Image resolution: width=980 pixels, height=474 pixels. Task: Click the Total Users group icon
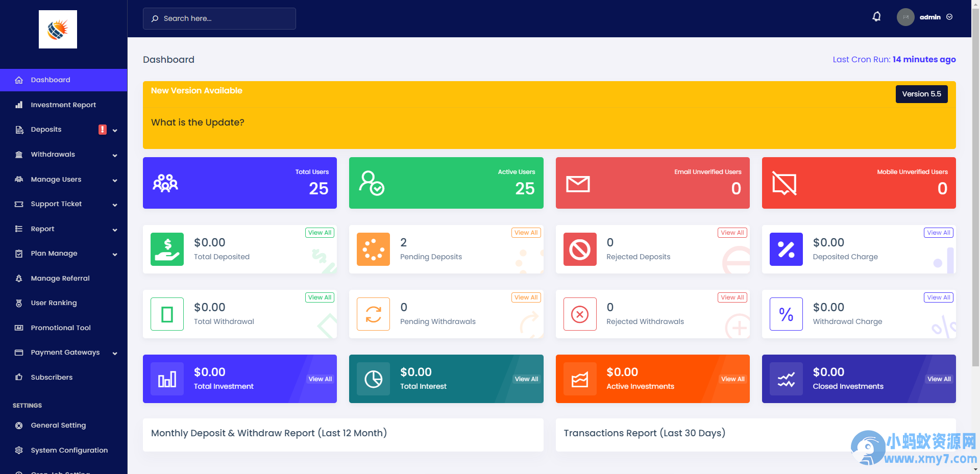(165, 183)
